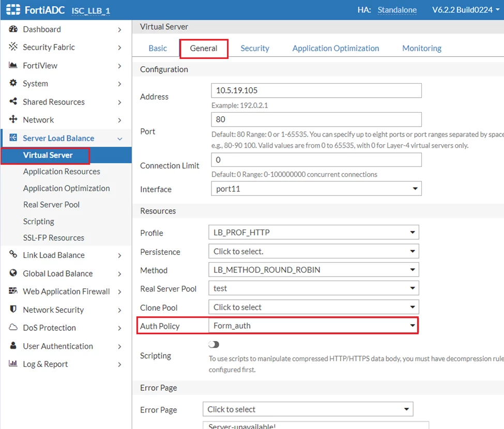
Task: Click the Shared Resources share icon
Action: click(x=13, y=101)
